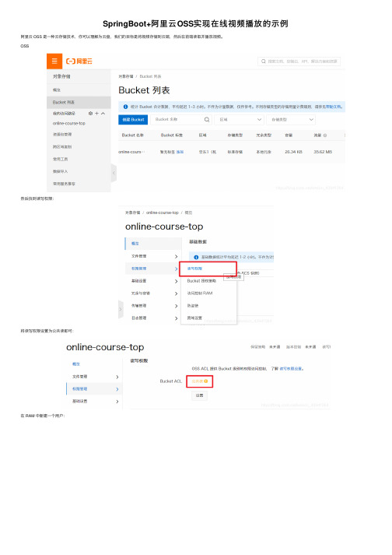Click the blue info icon in Bucket list notice
Image resolution: width=392 pixels, height=555 pixels.
125,107
